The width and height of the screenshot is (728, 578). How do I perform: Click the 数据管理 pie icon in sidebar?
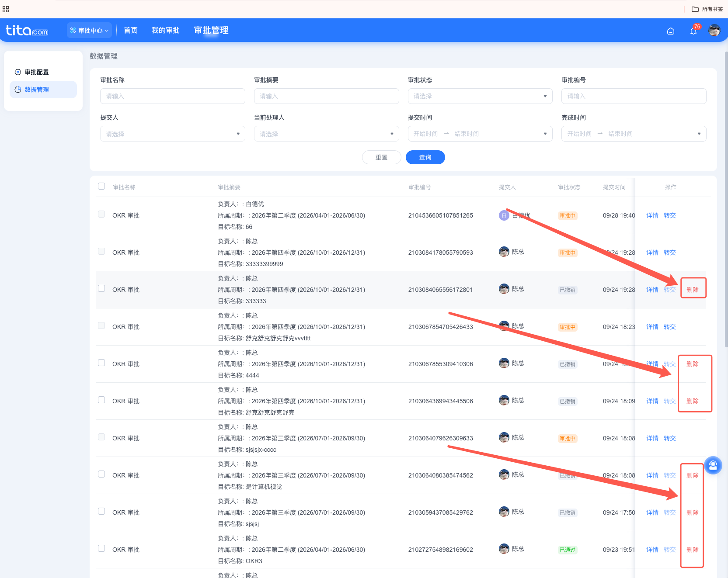click(18, 90)
